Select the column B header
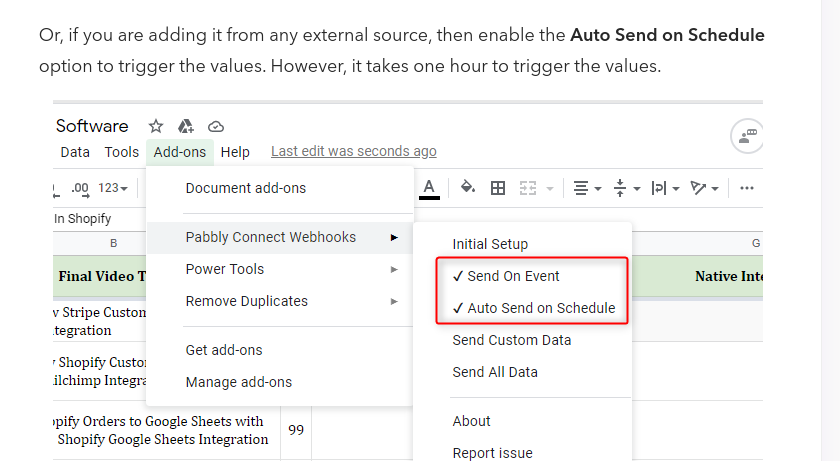The height and width of the screenshot is (461, 840). click(113, 243)
